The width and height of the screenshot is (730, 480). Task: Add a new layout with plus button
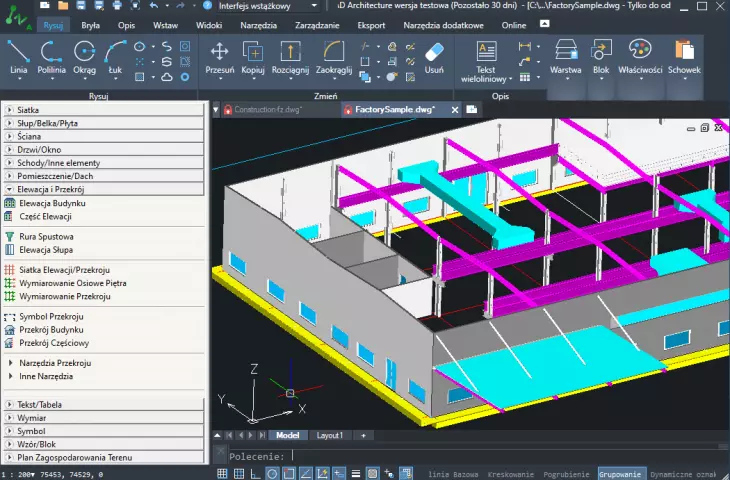pyautogui.click(x=363, y=435)
